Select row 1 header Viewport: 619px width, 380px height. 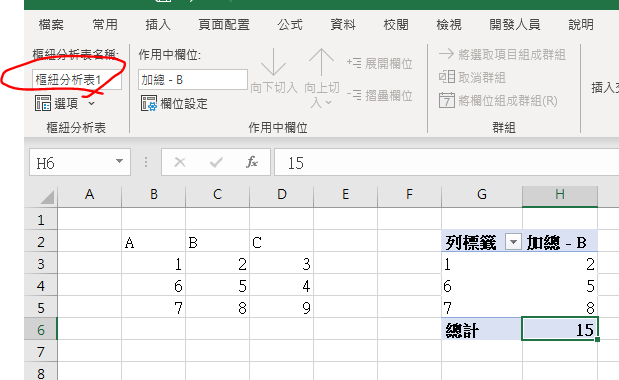(41, 219)
